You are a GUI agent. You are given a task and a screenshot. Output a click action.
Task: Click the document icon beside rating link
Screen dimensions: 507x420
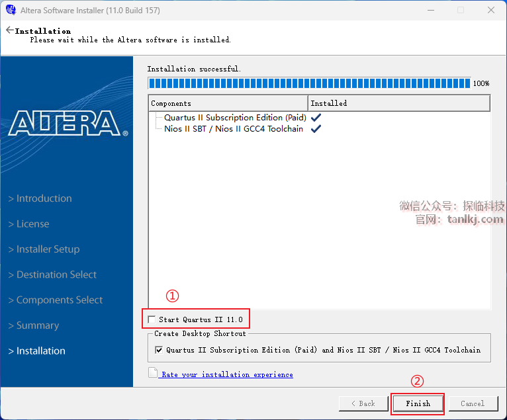tap(153, 373)
